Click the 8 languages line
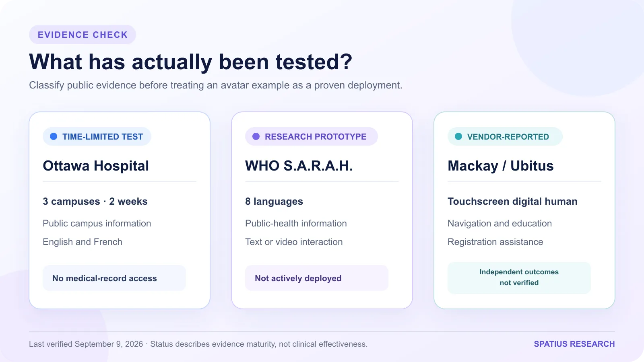644x362 pixels. coord(274,202)
